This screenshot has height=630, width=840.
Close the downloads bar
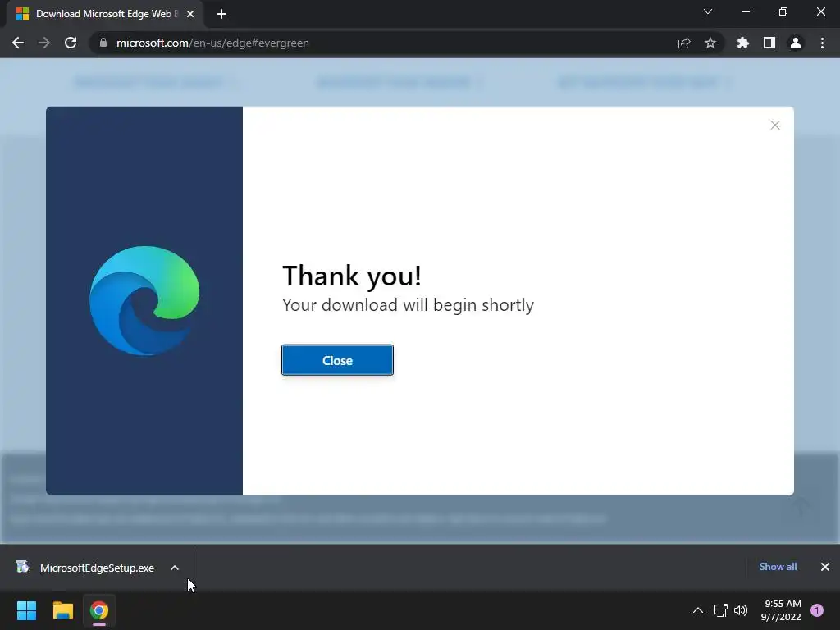825,567
